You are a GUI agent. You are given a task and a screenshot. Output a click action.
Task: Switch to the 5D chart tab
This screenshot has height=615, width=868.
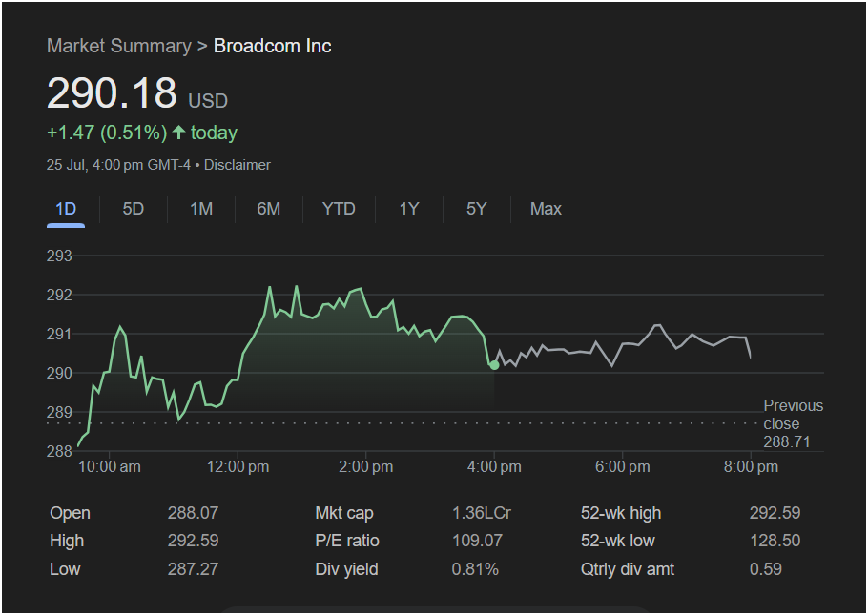[134, 209]
